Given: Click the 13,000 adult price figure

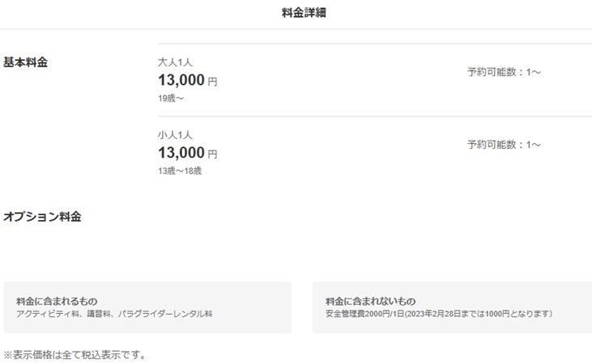Looking at the screenshot, I should [181, 80].
